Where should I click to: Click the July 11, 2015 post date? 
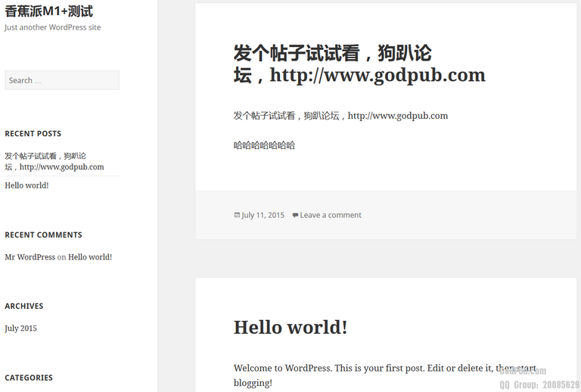263,215
